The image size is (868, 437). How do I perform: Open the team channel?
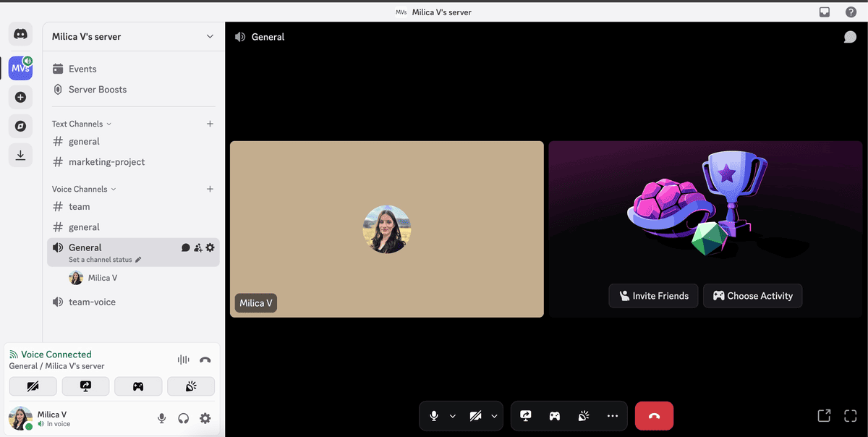134,207
